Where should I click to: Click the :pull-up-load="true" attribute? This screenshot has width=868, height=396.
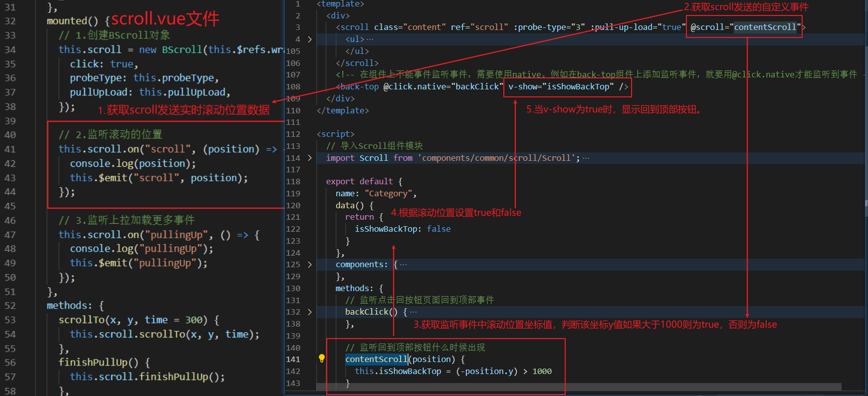[639, 27]
